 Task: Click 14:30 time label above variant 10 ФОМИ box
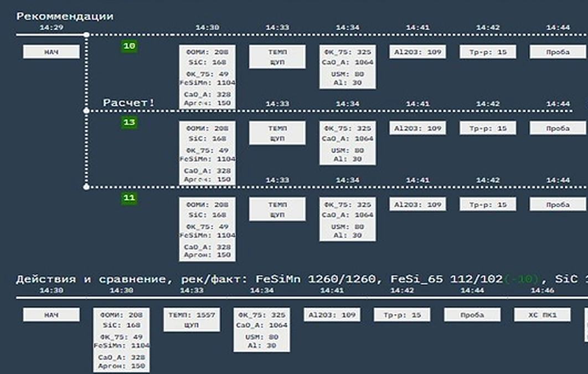(208, 27)
